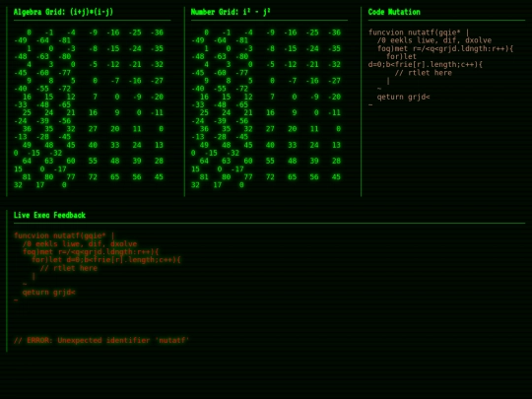Image resolution: width=532 pixels, height=399 pixels.
Task: Click value -55 in the Algebra Grid
Action: pyautogui.click(x=42, y=89)
